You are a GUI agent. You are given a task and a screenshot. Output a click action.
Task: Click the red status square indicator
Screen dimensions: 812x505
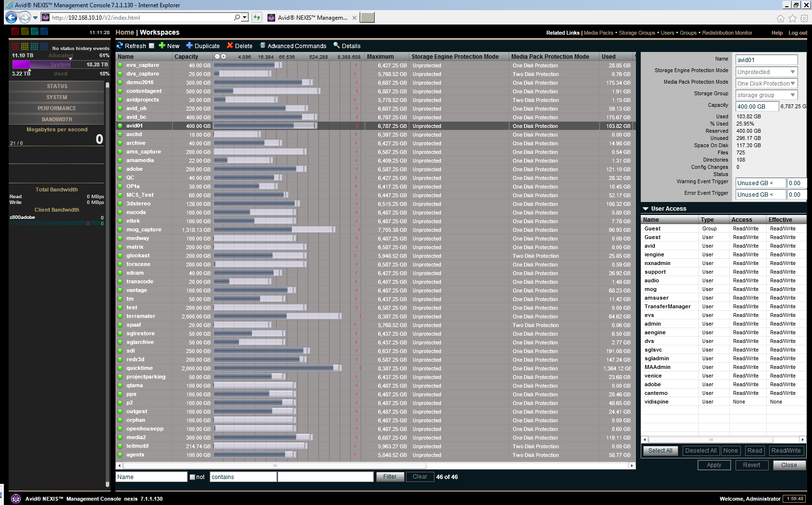click(x=15, y=31)
